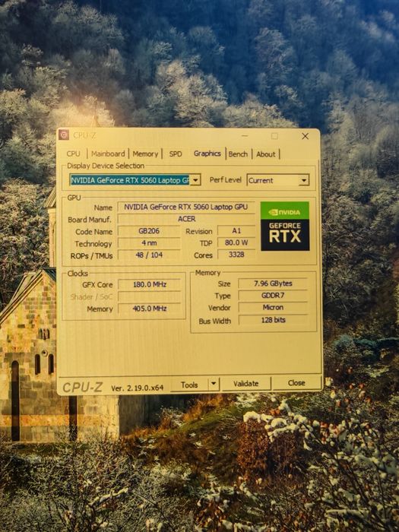Click the Validate button
This screenshot has height=532, width=399.
[246, 384]
